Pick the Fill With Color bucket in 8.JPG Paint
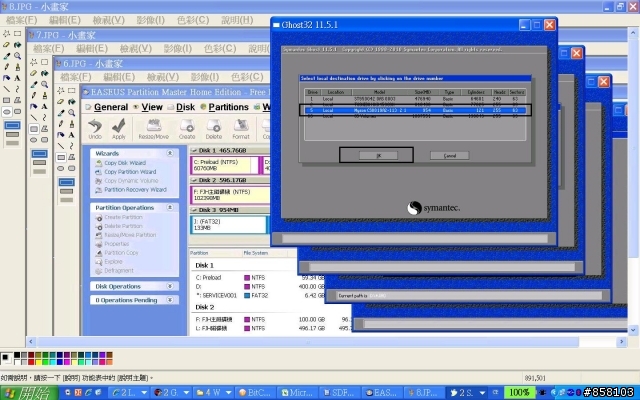Screen dimensions: 640x400 [x=18, y=44]
